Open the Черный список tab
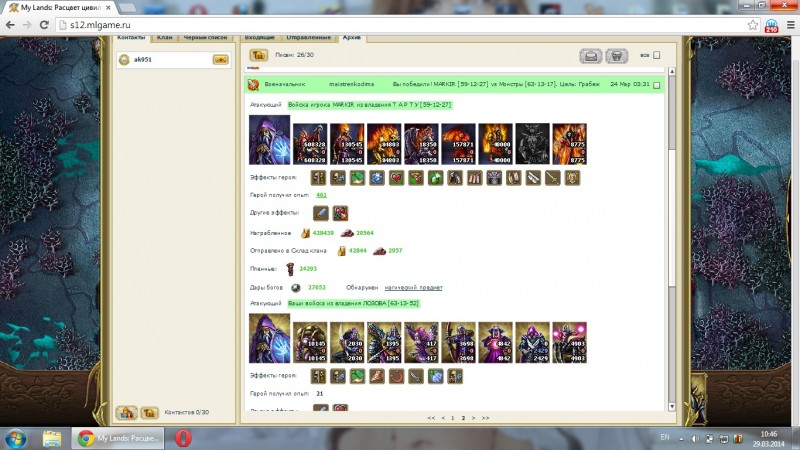 [x=205, y=38]
